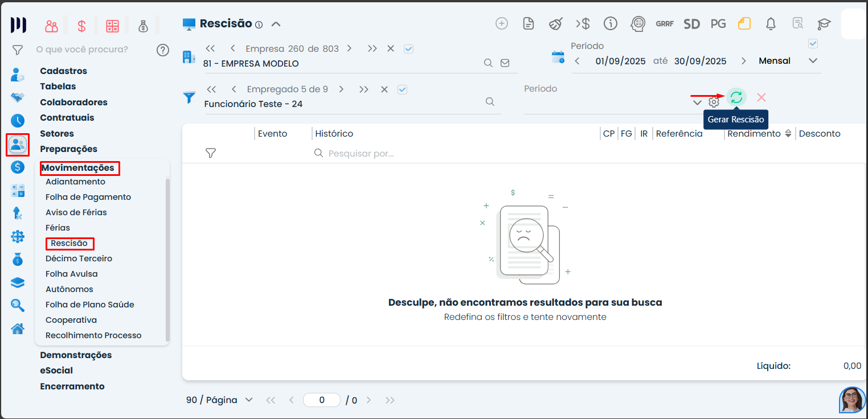Click the blue layers stack sidebar icon
Viewport: 868px width, 419px height.
18,283
